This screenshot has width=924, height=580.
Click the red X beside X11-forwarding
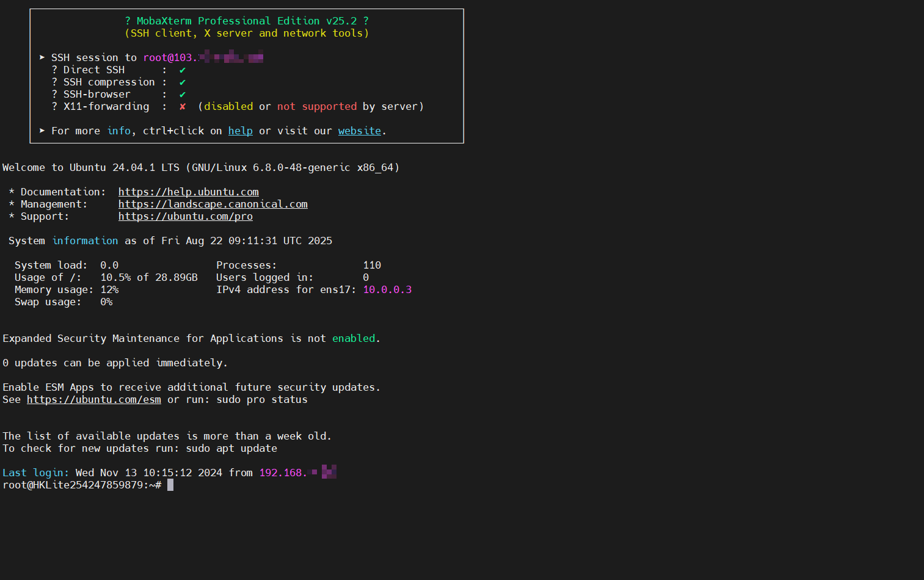point(182,107)
